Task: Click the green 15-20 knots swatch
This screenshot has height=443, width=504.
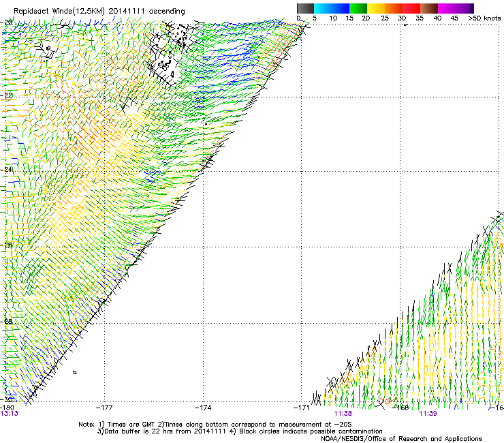Action: [x=358, y=8]
